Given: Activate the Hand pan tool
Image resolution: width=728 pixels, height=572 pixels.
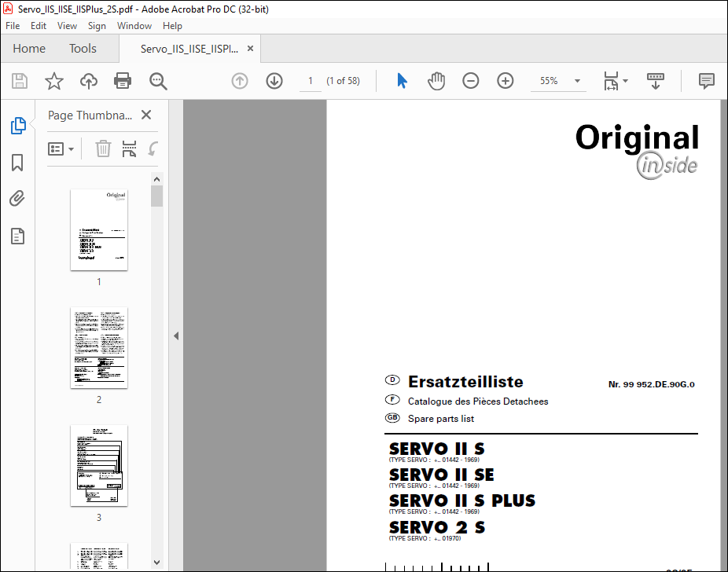Looking at the screenshot, I should coord(436,81).
